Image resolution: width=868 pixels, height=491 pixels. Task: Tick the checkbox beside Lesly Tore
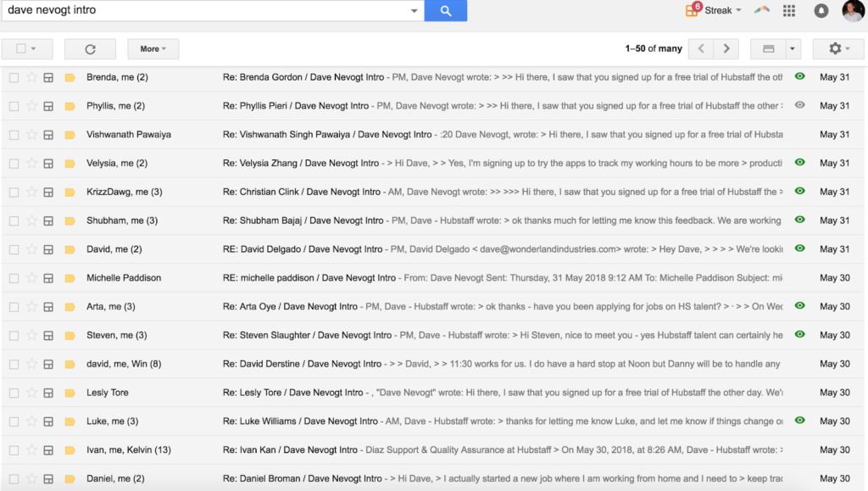point(14,393)
